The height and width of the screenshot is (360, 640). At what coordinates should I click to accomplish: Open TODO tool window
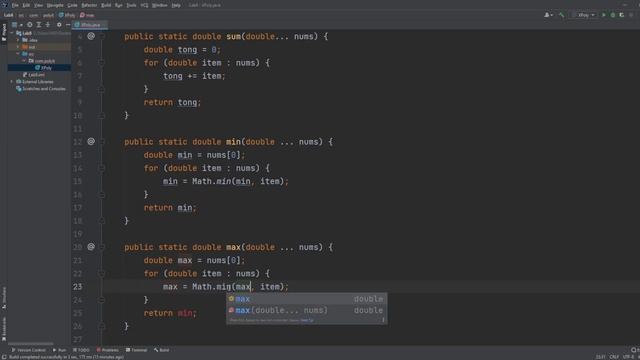coord(81,350)
